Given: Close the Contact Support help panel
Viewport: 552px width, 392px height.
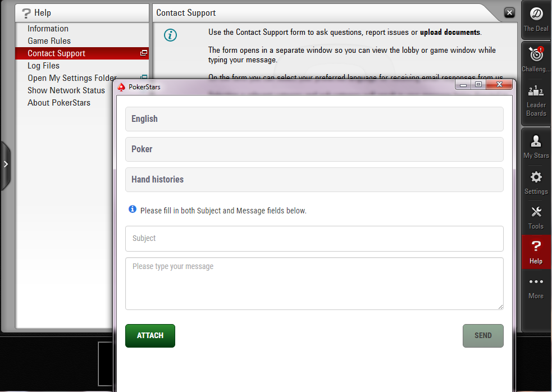Looking at the screenshot, I should [509, 13].
